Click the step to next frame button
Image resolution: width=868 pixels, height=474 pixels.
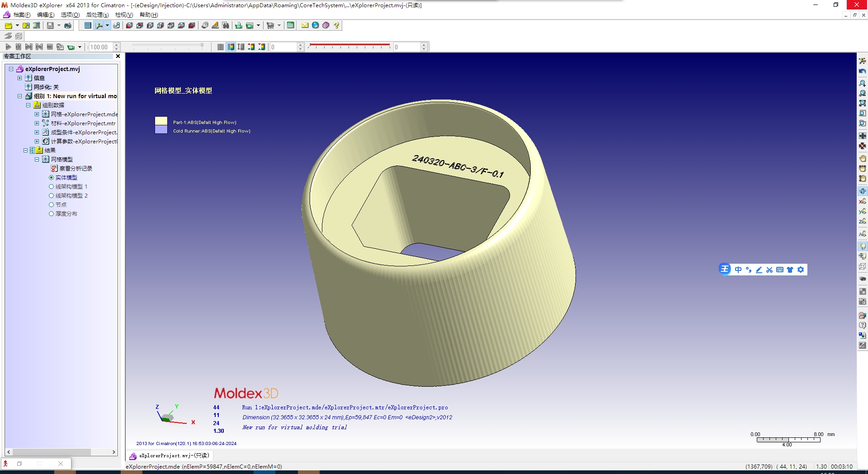[29, 47]
